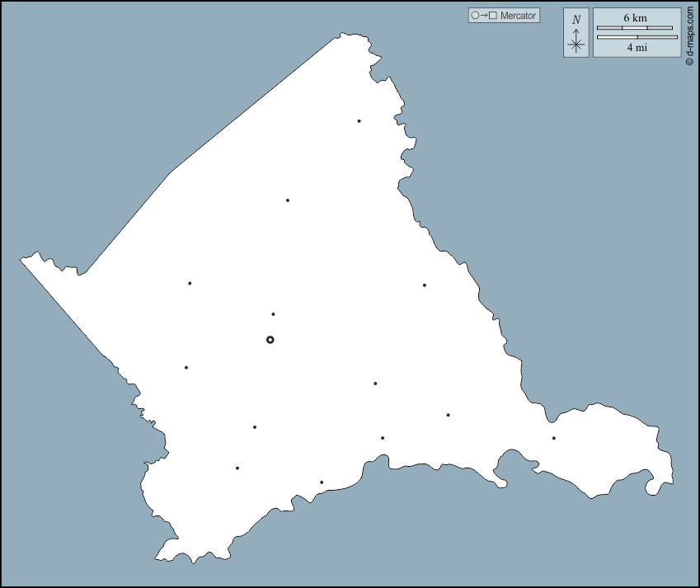This screenshot has height=588, width=700.
Task: Click the 4 mi scale bar
Action: pyautogui.click(x=637, y=37)
